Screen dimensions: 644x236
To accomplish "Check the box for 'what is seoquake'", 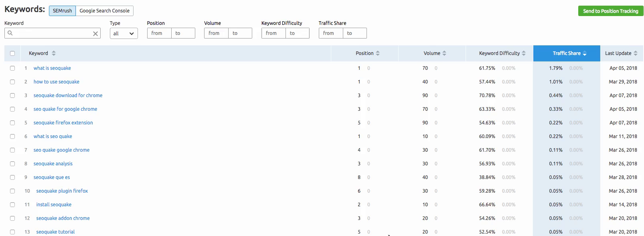I will coord(12,68).
